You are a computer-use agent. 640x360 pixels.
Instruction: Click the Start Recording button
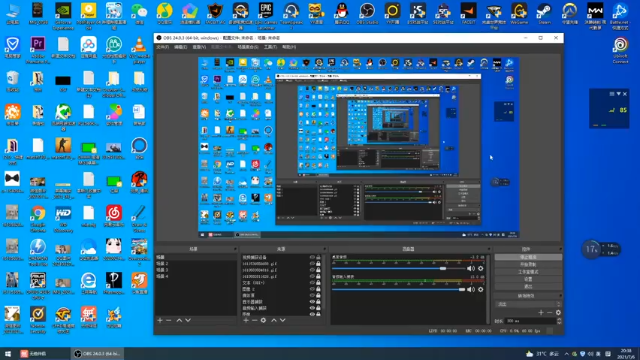tap(528, 264)
